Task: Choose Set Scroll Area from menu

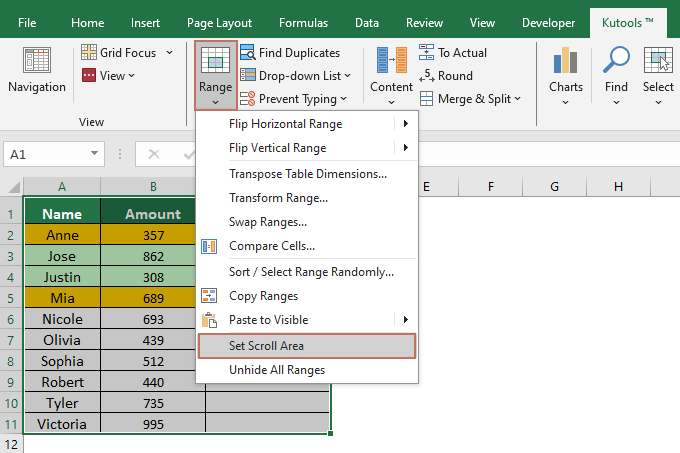Action: tap(266, 346)
